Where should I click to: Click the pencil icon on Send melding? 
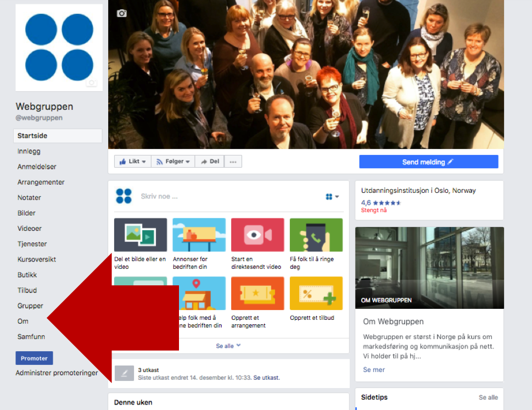click(x=450, y=162)
